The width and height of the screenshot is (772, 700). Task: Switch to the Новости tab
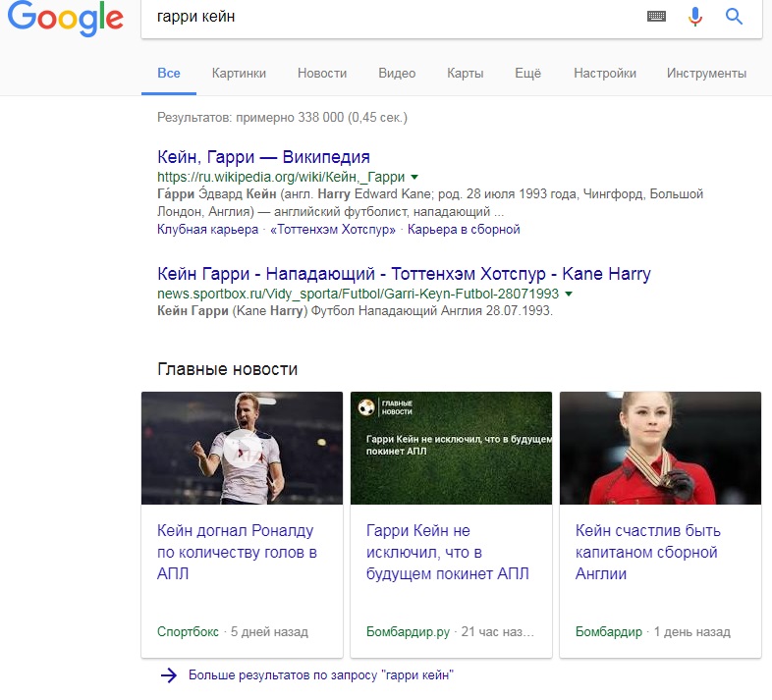click(x=322, y=74)
